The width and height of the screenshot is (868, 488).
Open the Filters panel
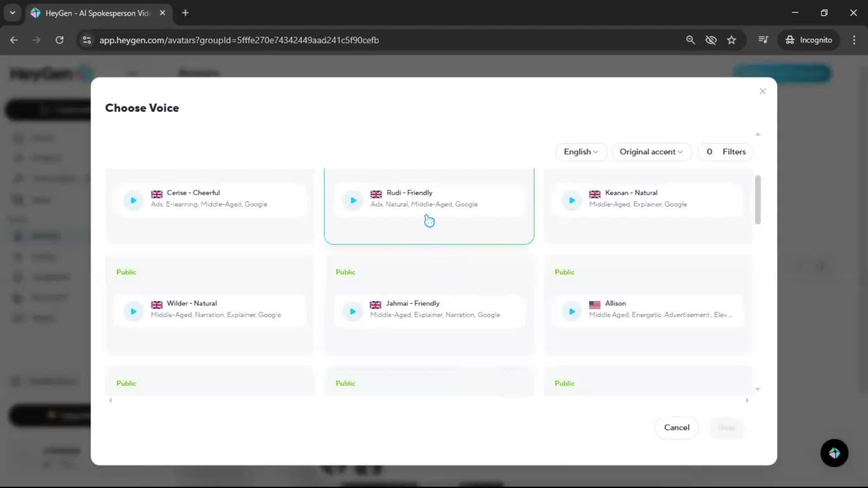click(x=726, y=152)
